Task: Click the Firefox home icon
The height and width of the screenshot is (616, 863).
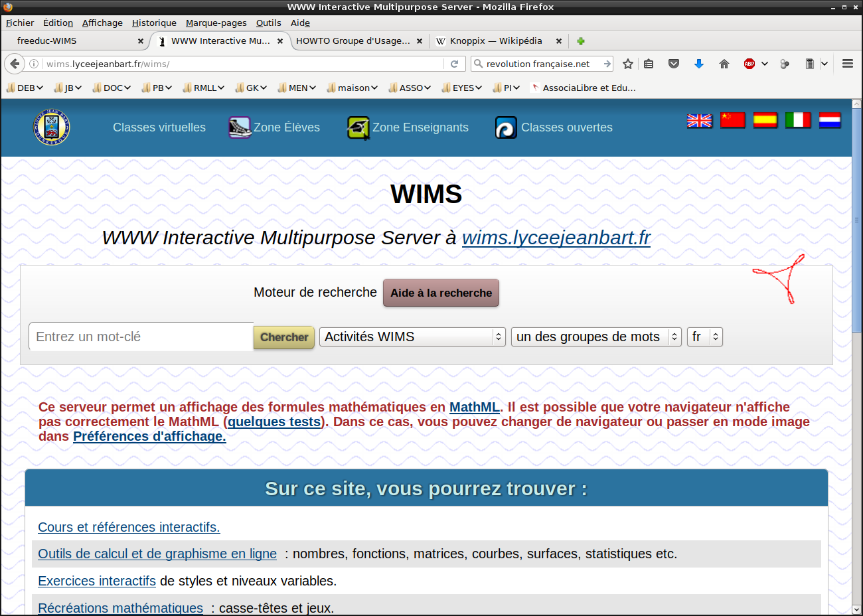Action: coord(724,64)
